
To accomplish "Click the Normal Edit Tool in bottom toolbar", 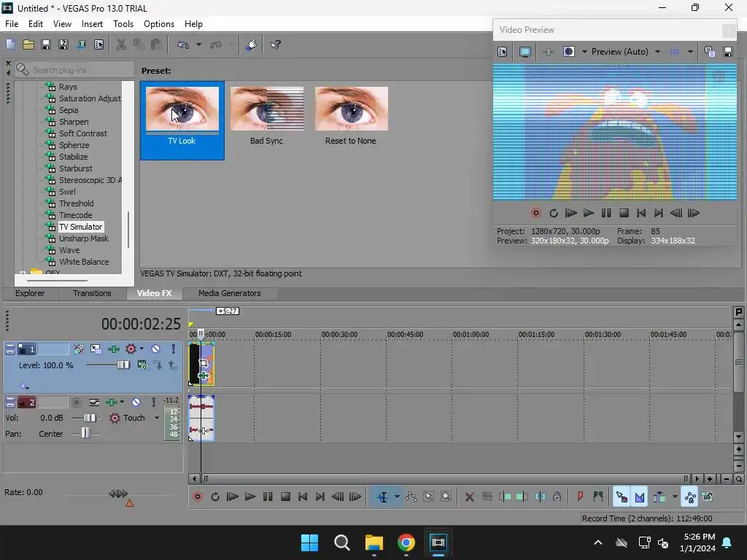I will pyautogui.click(x=382, y=497).
